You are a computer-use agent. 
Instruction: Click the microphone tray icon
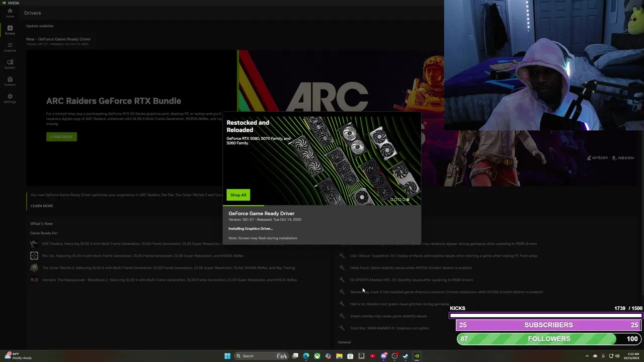coord(603,356)
